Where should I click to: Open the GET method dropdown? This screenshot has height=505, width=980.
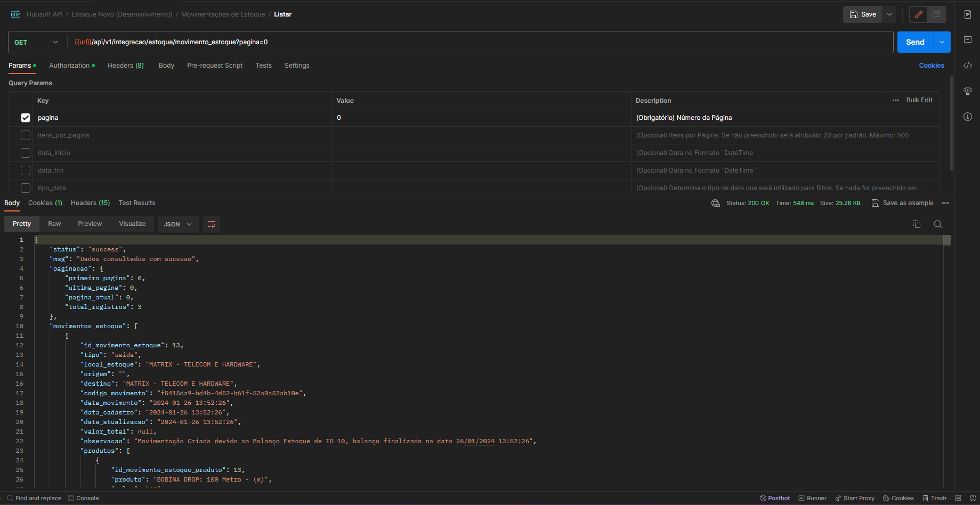tap(36, 42)
